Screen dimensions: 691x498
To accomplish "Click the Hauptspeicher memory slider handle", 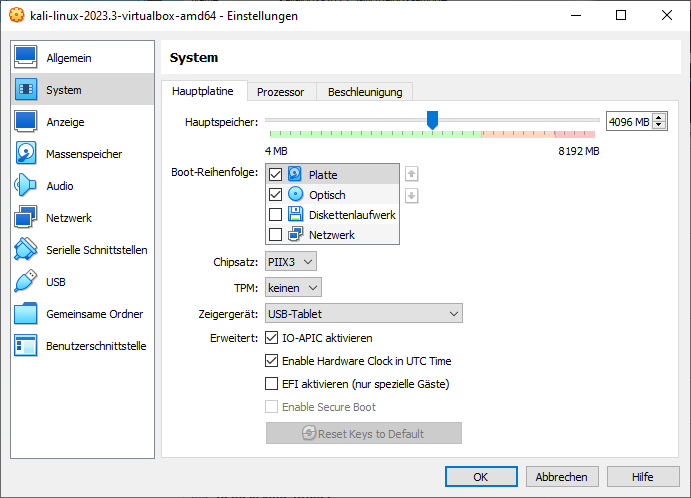I will pyautogui.click(x=432, y=120).
